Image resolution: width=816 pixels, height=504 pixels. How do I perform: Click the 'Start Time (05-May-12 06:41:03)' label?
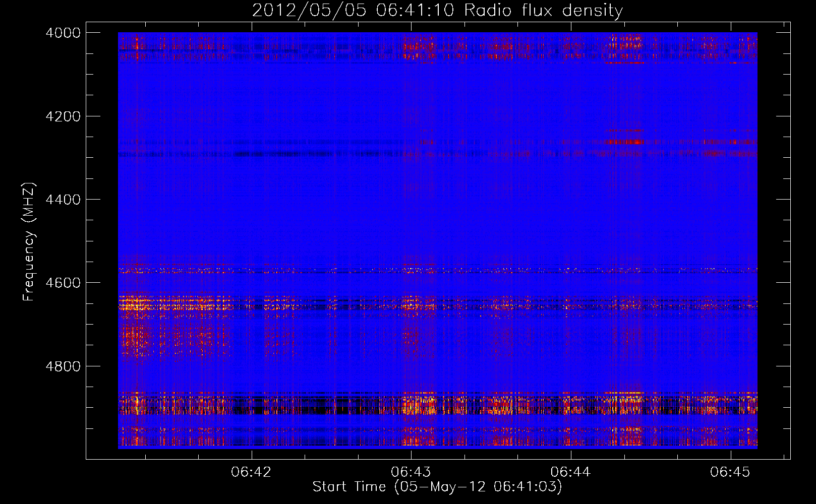(x=437, y=487)
